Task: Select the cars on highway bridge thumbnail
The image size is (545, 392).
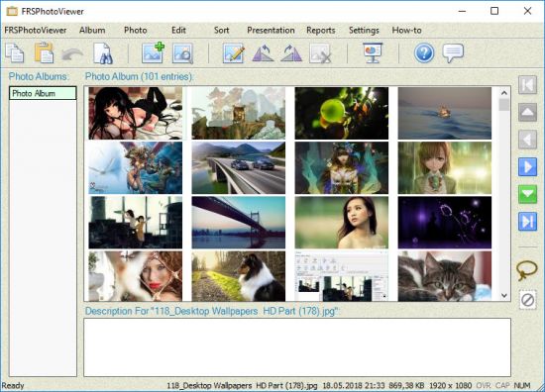Action: (x=239, y=167)
